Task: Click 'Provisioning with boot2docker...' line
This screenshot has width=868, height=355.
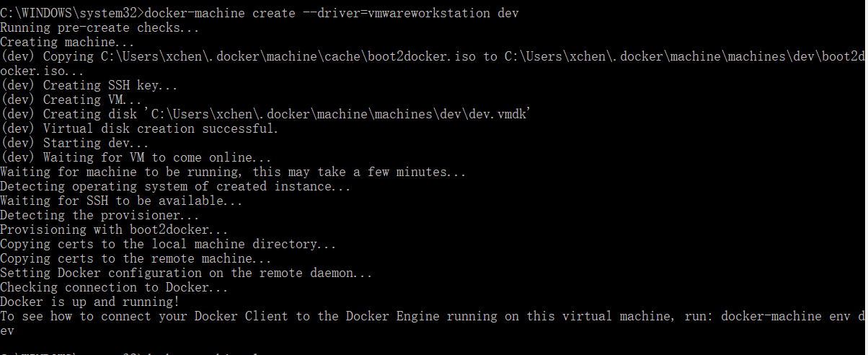Action: pyautogui.click(x=114, y=229)
